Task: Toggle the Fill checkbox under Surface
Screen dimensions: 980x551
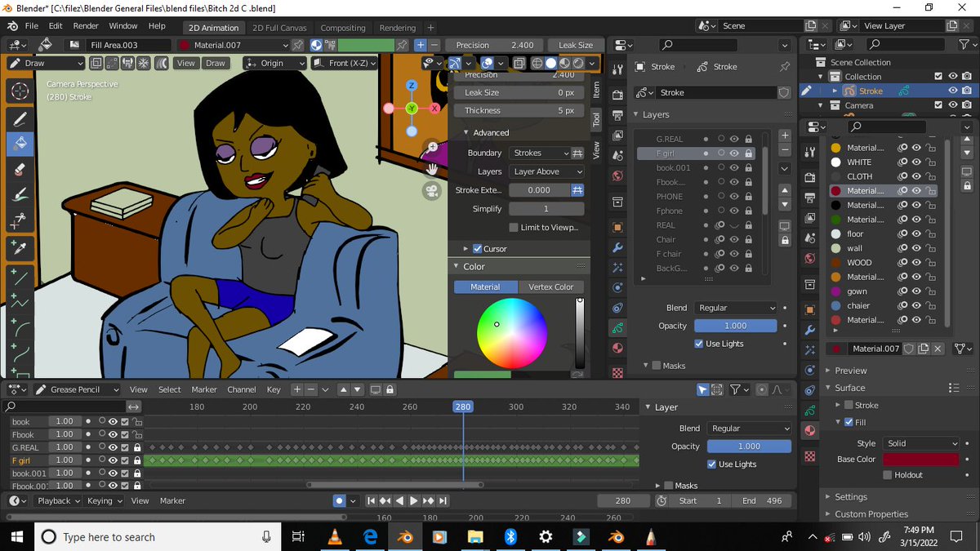Action: pos(849,422)
